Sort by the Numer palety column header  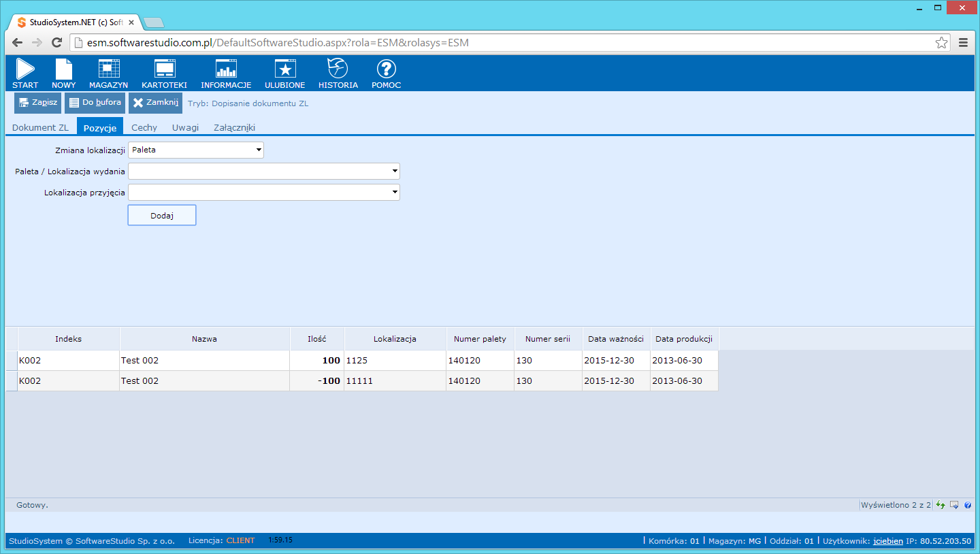pyautogui.click(x=480, y=338)
